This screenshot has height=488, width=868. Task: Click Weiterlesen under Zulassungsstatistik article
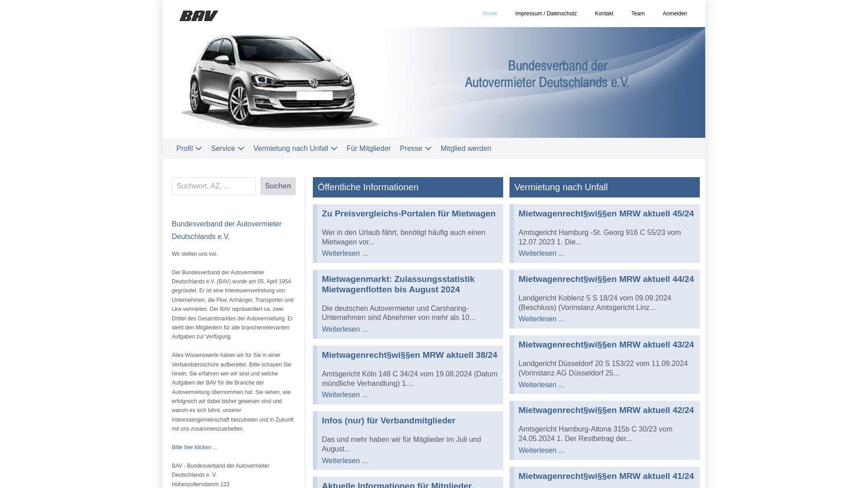coord(345,329)
